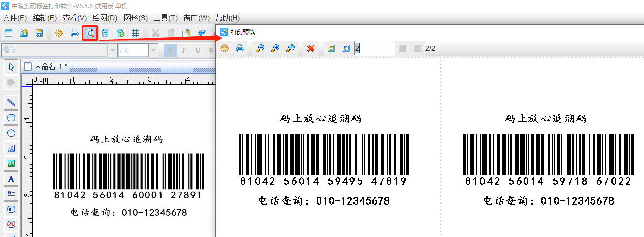
Task: Toggle italic text formatting
Action: [x=183, y=50]
